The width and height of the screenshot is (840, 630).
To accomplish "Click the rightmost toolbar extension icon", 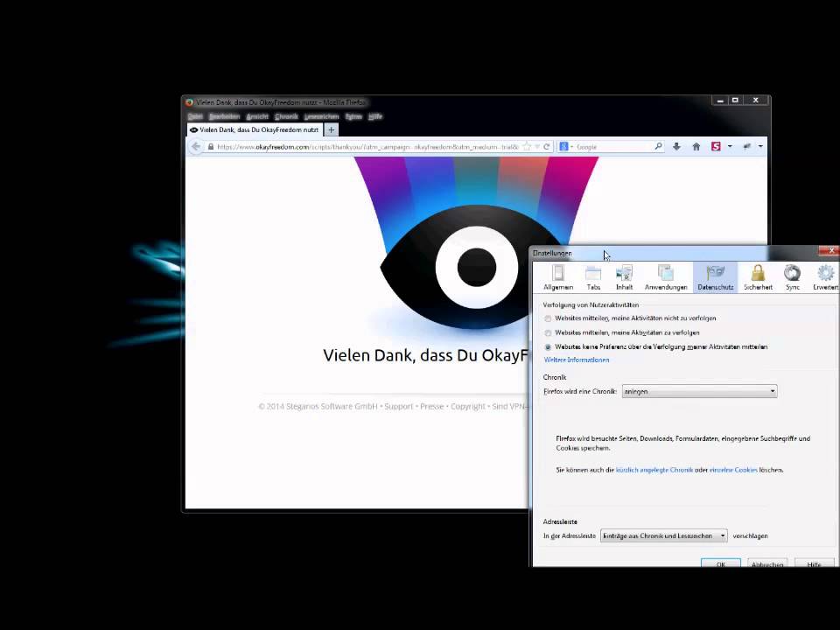I will [746, 146].
